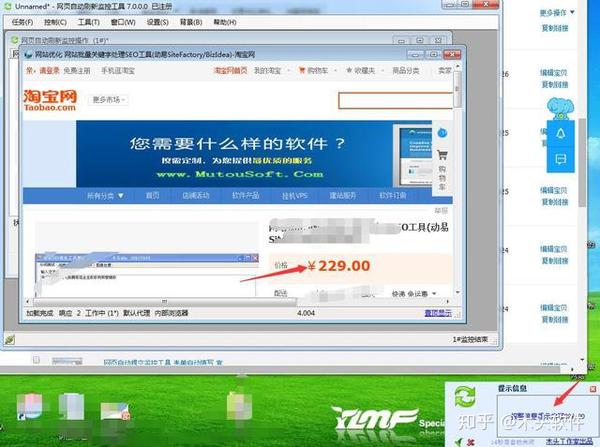The image size is (600, 447).
Task: Click the green leaf icon in main window status bar
Action: point(10,339)
